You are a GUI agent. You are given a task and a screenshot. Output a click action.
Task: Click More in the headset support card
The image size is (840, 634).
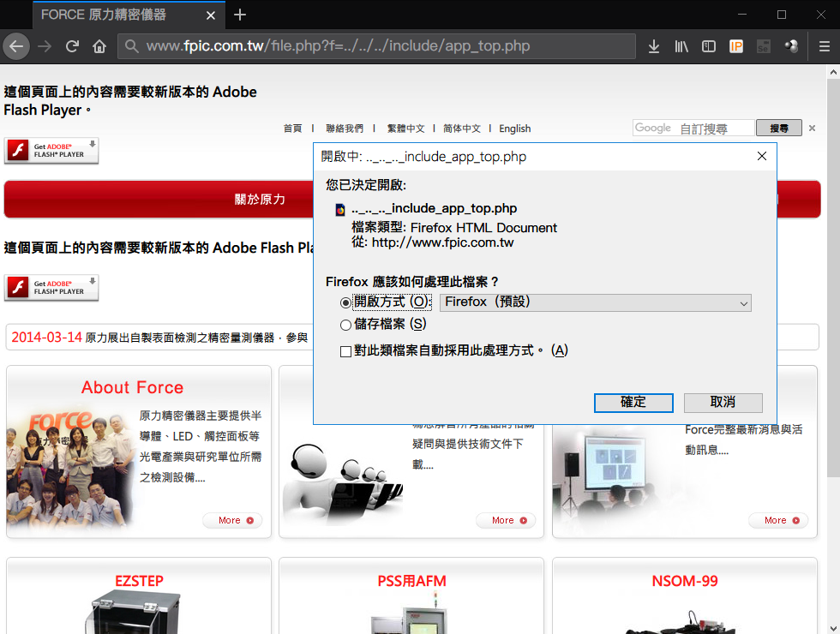tap(506, 520)
